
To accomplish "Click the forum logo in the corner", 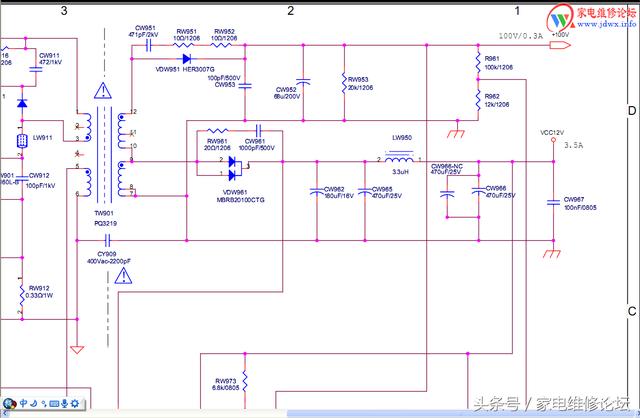I will [x=560, y=17].
